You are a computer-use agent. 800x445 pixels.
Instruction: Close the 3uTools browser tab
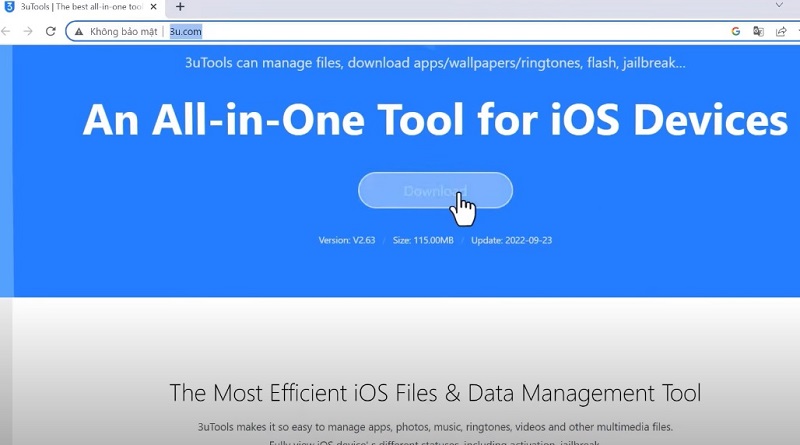[154, 7]
